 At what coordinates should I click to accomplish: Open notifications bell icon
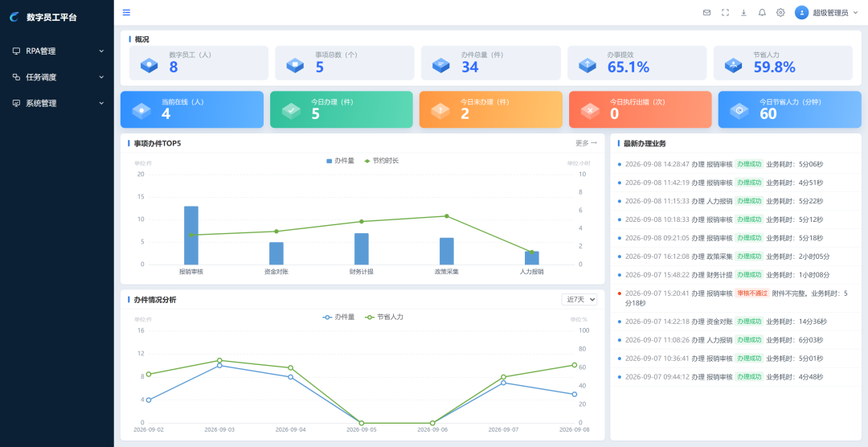762,13
